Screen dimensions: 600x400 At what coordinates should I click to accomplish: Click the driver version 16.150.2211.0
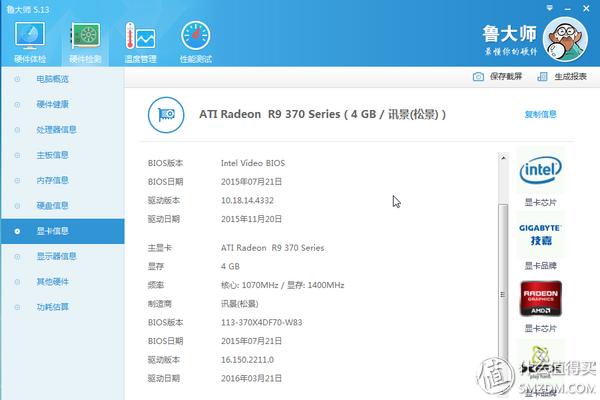pos(247,360)
